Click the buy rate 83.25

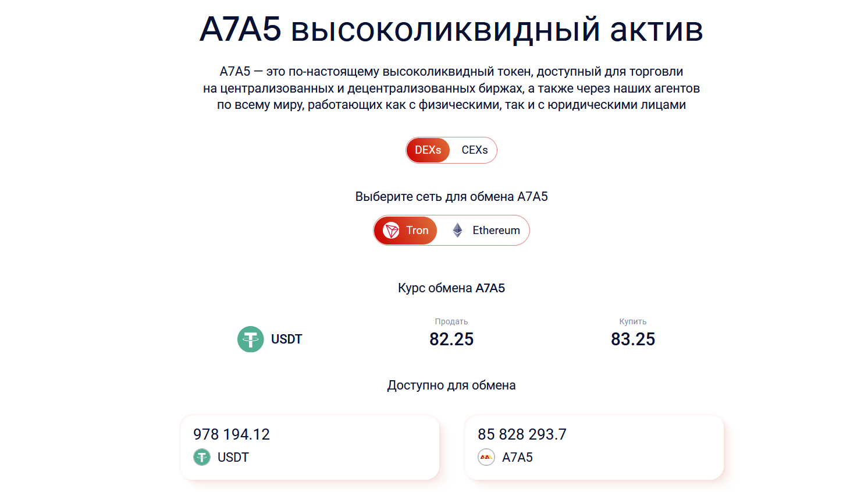633,339
